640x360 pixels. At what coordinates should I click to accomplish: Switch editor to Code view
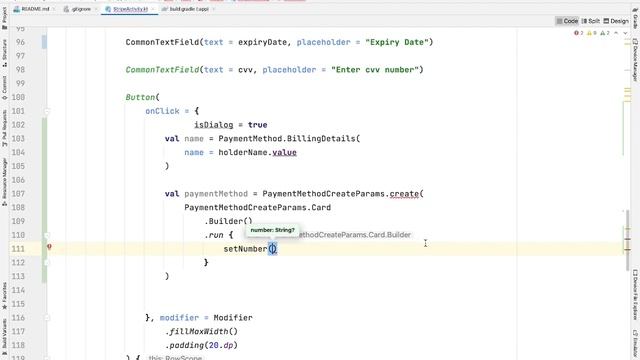[567, 21]
